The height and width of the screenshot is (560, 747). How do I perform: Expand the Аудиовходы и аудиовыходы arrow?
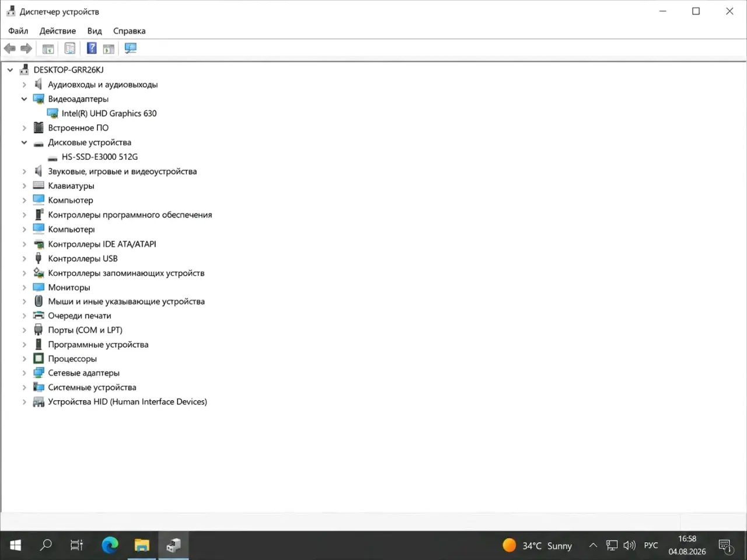click(x=24, y=85)
